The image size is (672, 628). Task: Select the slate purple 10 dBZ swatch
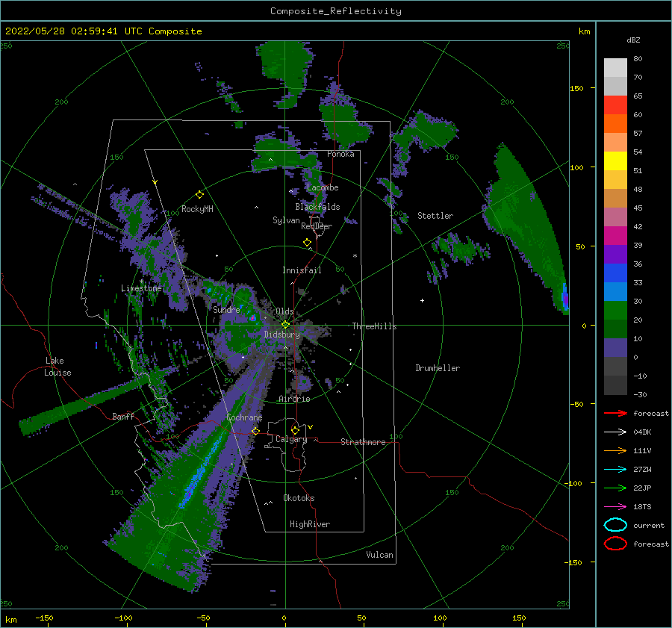615,348
